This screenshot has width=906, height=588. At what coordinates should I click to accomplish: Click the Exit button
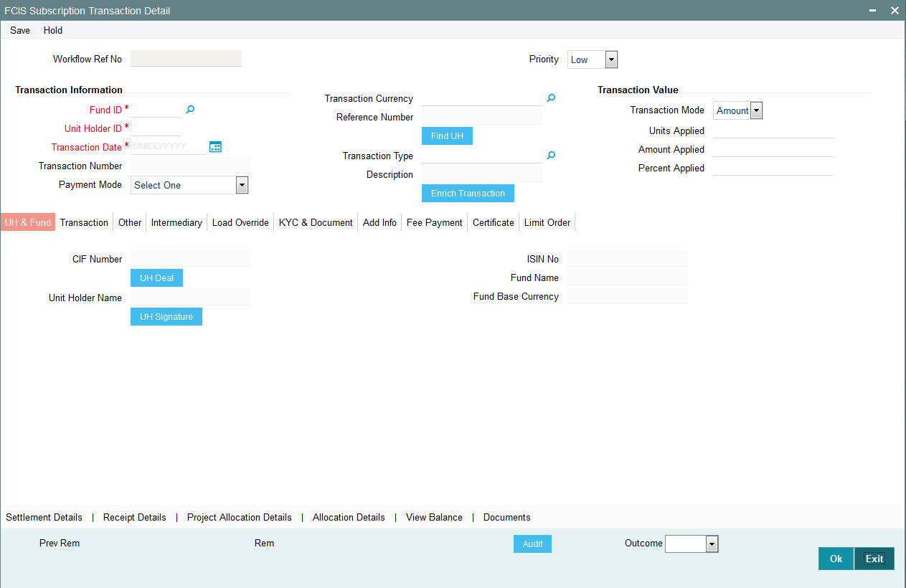click(x=874, y=559)
